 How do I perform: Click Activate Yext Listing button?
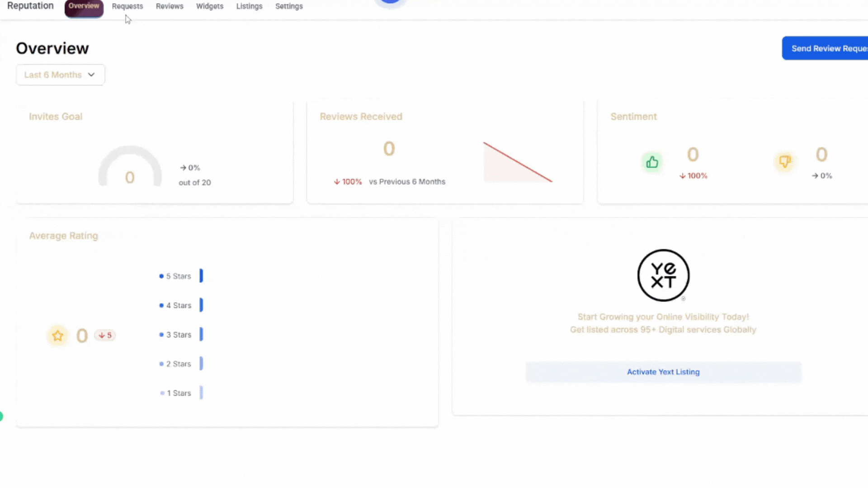[663, 372]
